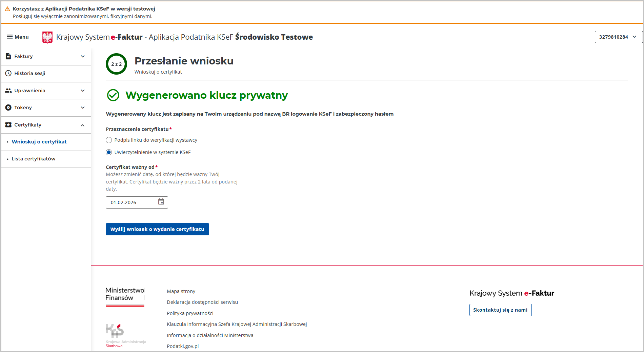Open Lista certyfikatów menu item
The height and width of the screenshot is (352, 644).
34,159
